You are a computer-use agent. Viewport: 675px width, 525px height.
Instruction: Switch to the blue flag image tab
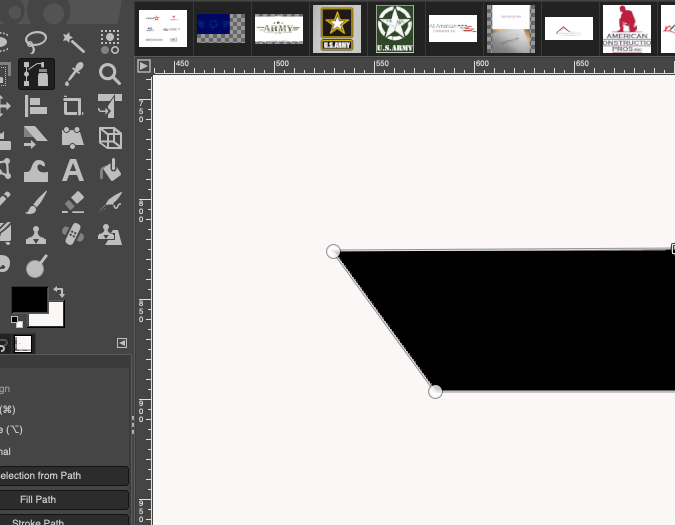(221, 28)
